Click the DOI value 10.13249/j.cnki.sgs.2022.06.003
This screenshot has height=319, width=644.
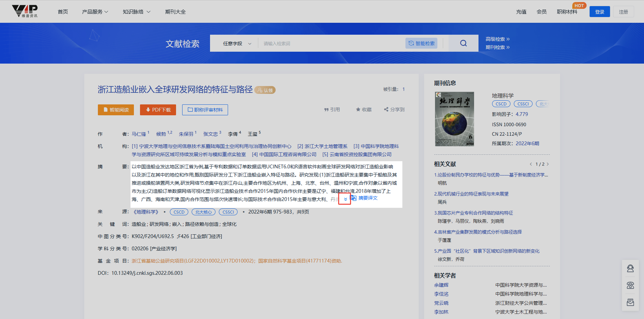(x=147, y=273)
